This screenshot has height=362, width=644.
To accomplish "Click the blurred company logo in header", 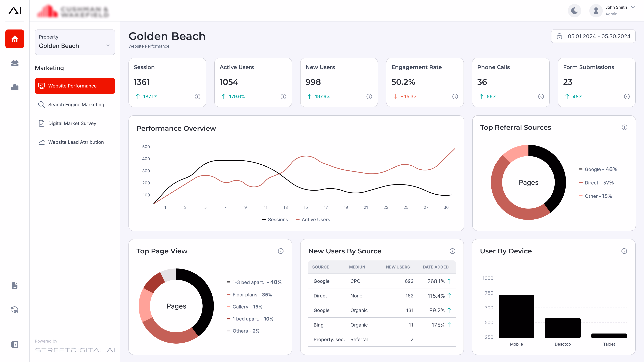I will (73, 11).
